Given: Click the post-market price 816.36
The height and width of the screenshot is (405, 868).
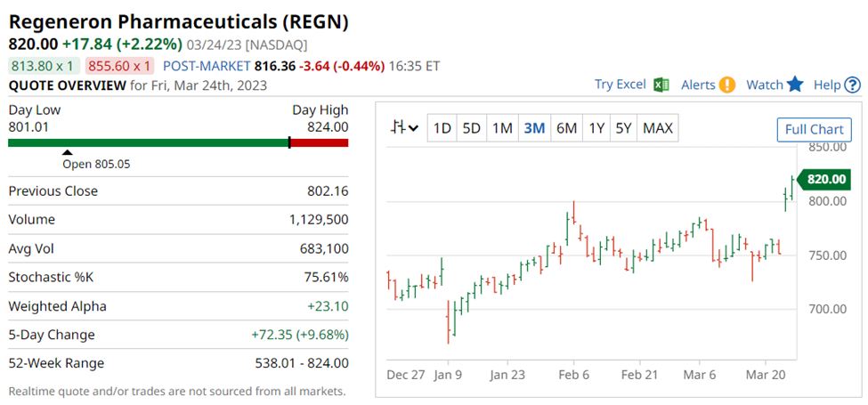Looking at the screenshot, I should pyautogui.click(x=275, y=66).
